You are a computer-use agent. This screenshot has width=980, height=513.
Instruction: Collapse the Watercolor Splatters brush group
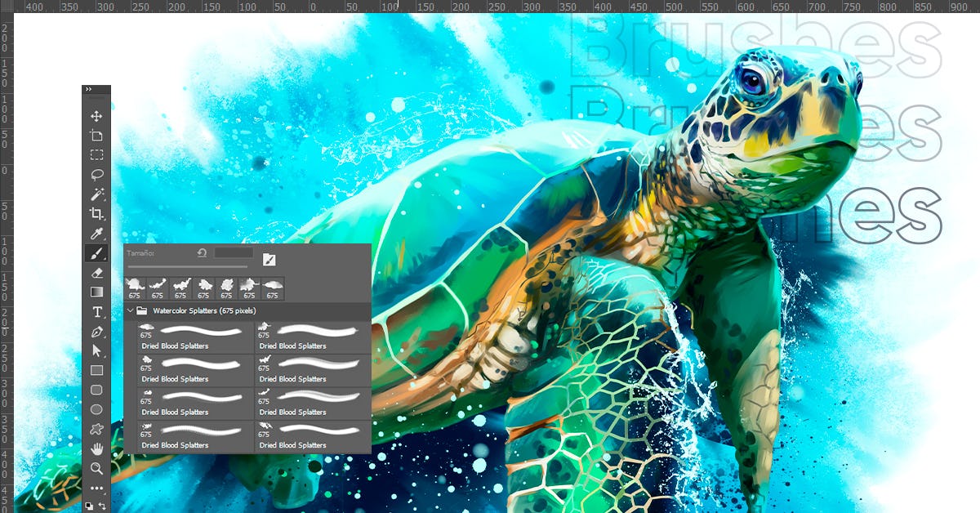(x=130, y=311)
